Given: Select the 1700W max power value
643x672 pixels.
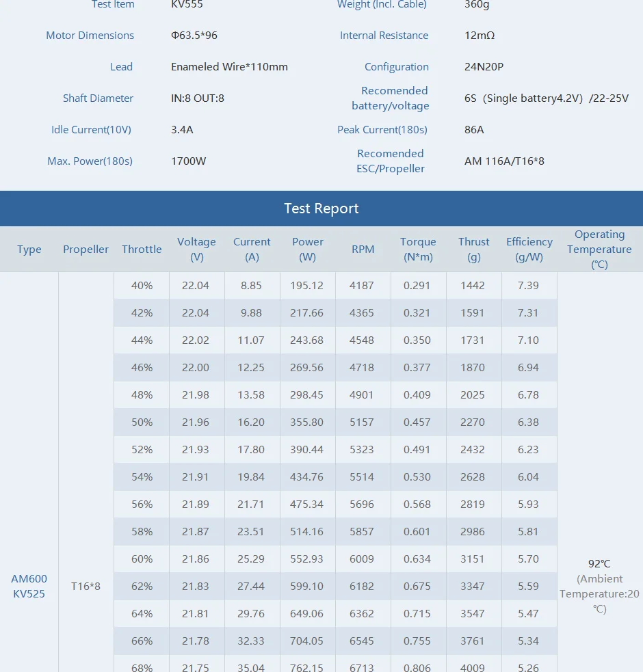Looking at the screenshot, I should click(x=188, y=161).
